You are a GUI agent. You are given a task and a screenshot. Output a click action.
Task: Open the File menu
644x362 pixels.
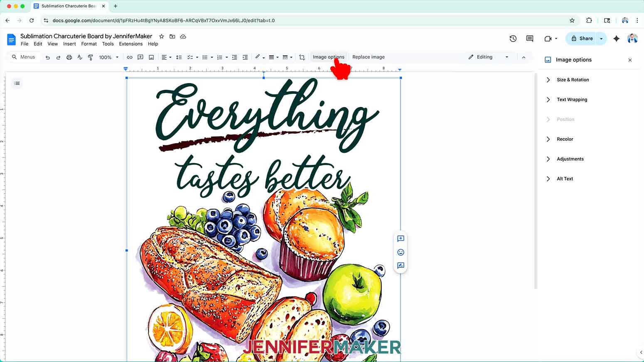coord(25,44)
